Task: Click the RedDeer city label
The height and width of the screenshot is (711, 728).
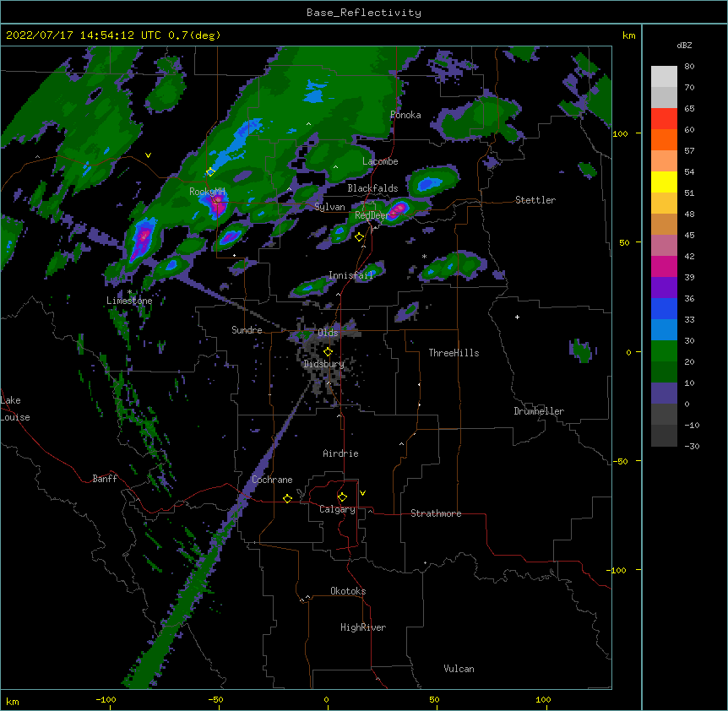Action: (x=372, y=215)
